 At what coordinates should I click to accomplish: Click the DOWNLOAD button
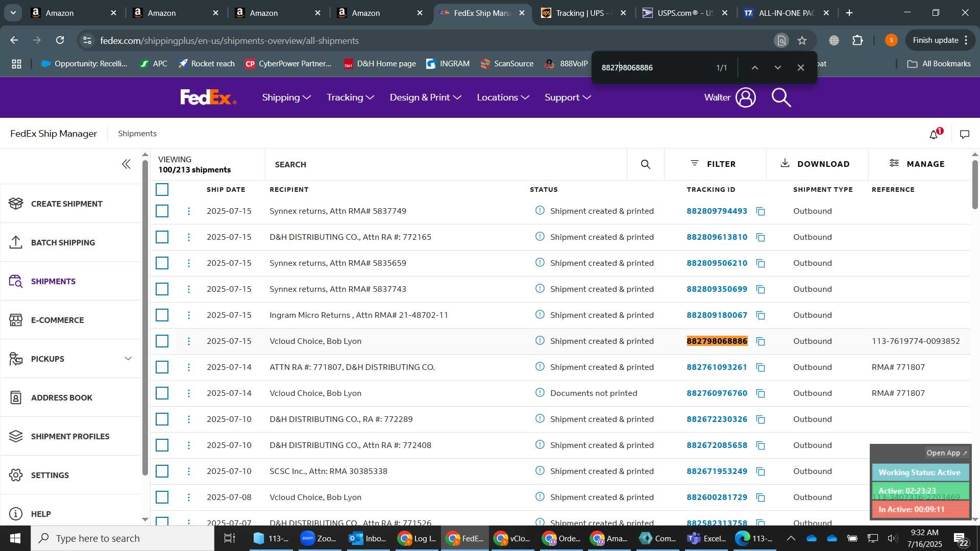click(x=816, y=164)
